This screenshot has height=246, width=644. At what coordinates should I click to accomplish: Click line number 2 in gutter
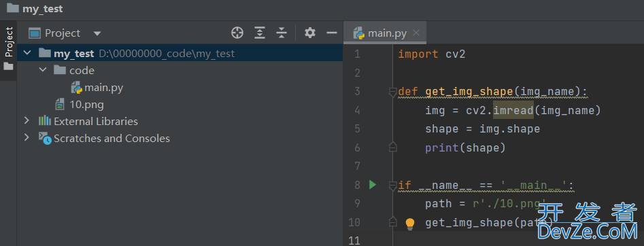[356, 73]
